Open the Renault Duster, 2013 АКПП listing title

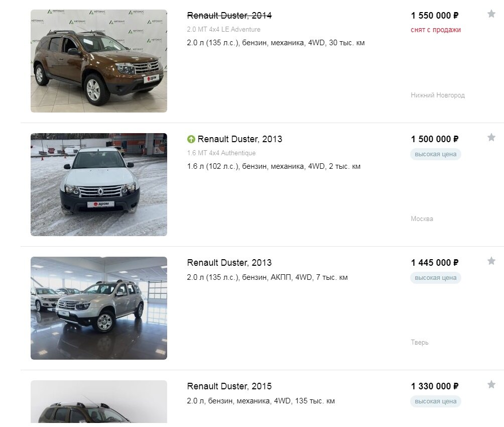(x=229, y=263)
